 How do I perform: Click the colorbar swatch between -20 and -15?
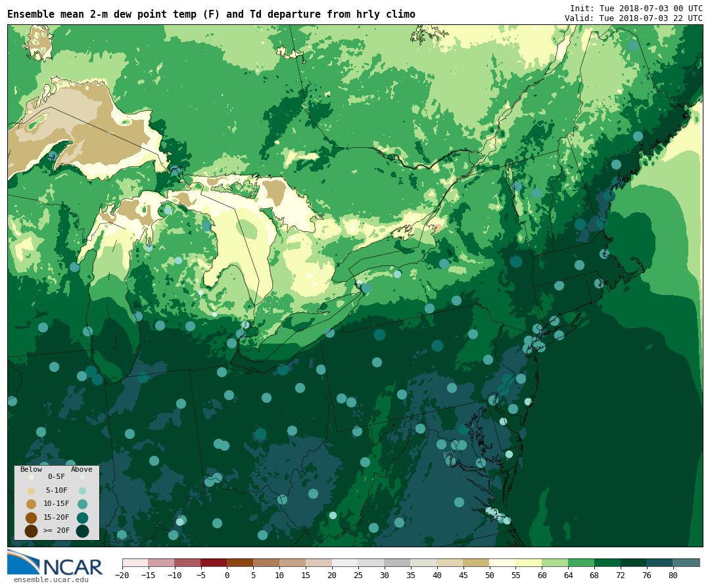[x=135, y=562]
